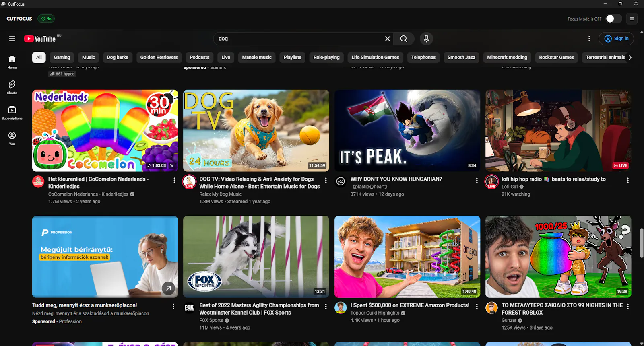Image resolution: width=644 pixels, height=346 pixels.
Task: Select the Gaming filter chip
Action: tap(62, 58)
